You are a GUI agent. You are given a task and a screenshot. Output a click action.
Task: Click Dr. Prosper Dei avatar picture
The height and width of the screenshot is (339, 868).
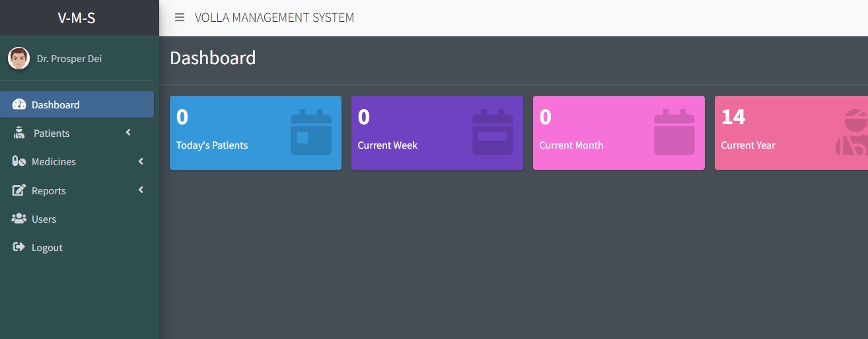click(x=18, y=58)
